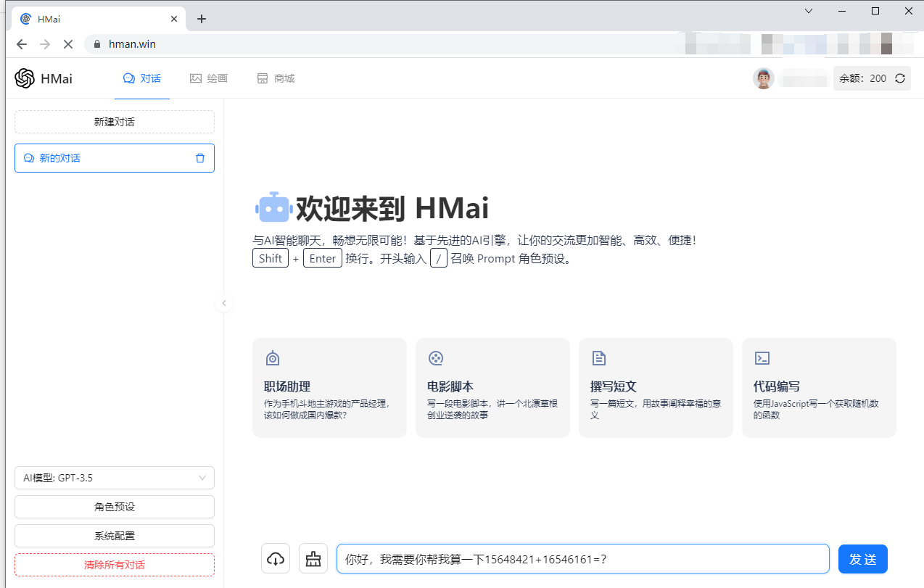Open the AI模型 GPT-3.5 dropdown

pos(114,478)
